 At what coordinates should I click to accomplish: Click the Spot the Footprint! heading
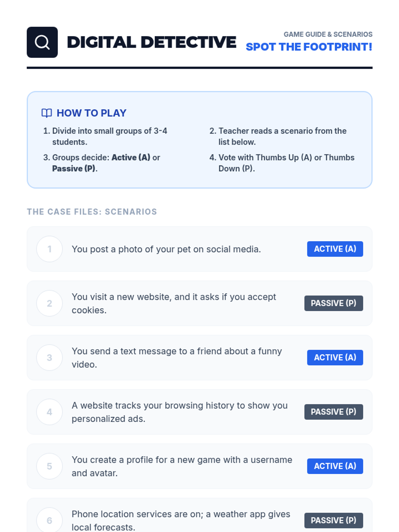[309, 47]
